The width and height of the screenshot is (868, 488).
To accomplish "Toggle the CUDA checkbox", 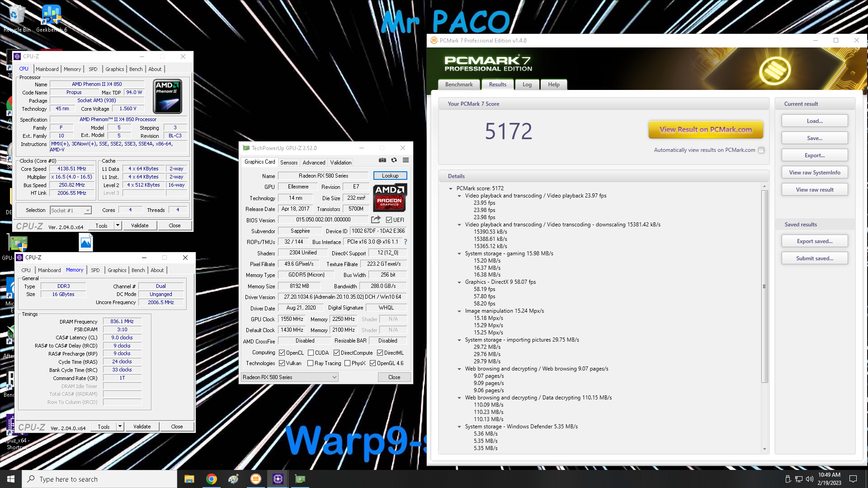I will pyautogui.click(x=311, y=353).
